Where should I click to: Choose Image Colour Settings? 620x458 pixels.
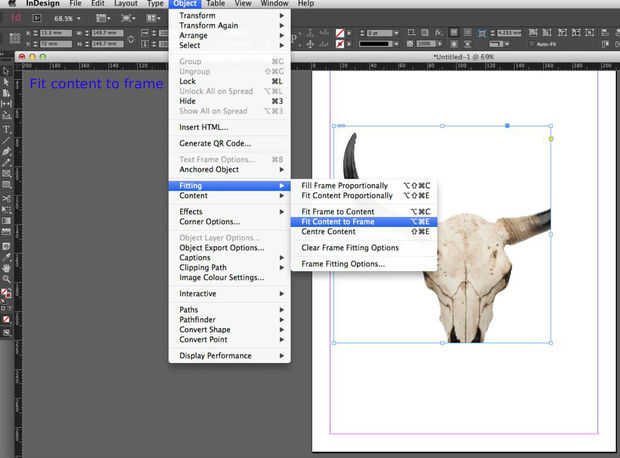click(229, 277)
